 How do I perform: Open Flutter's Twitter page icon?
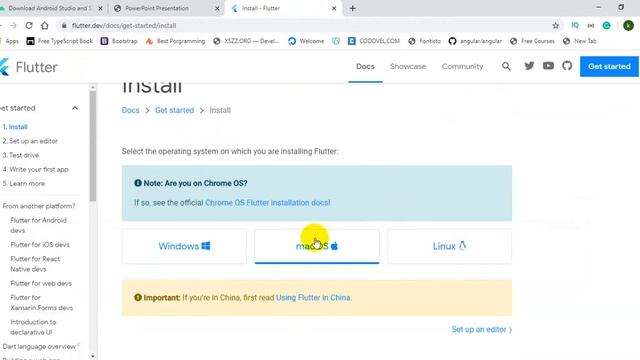coord(529,66)
